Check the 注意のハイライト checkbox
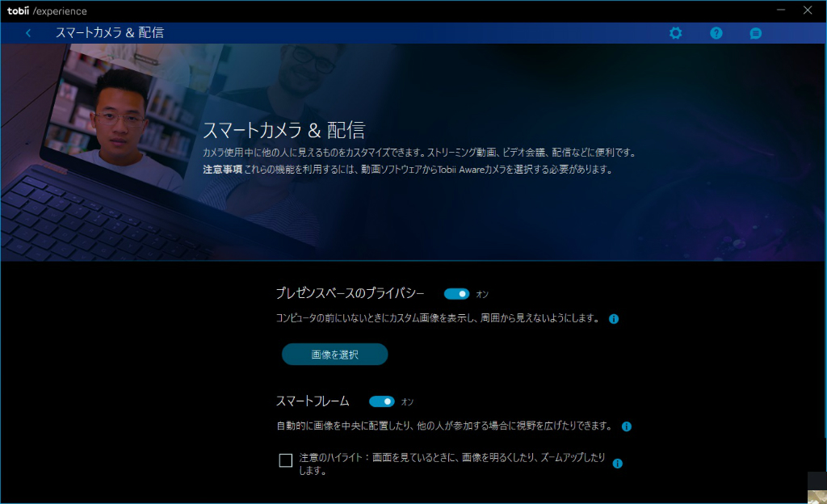Image resolution: width=827 pixels, height=504 pixels. click(x=285, y=460)
